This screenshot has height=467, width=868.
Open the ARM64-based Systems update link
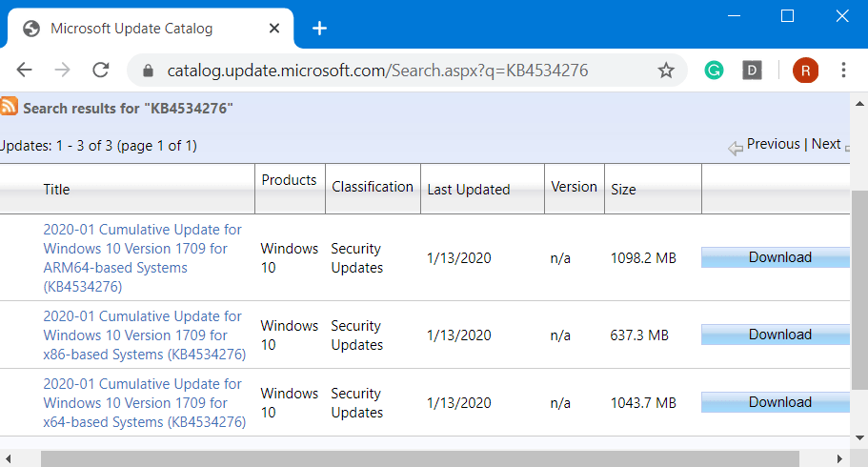click(x=142, y=257)
